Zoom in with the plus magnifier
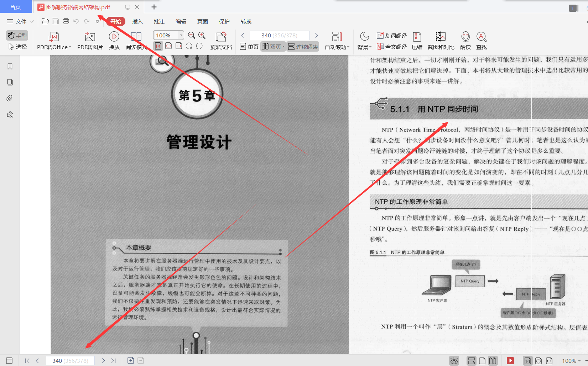Viewport: 588px width, 366px height. pos(202,35)
